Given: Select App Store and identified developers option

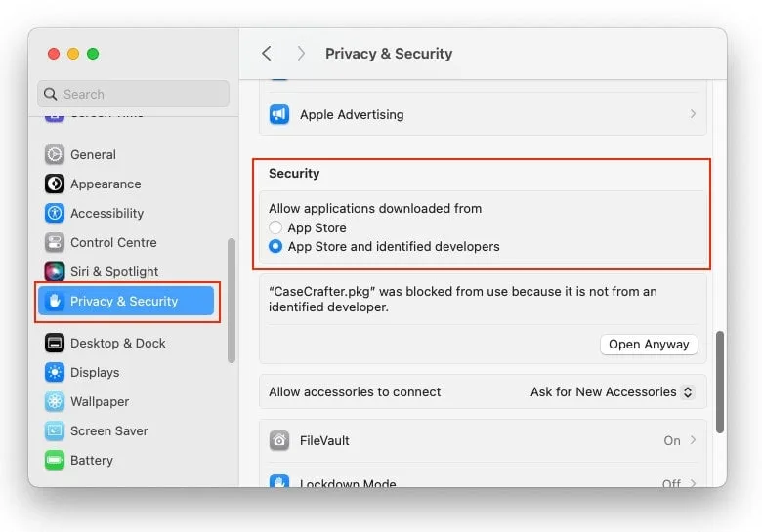Looking at the screenshot, I should 275,247.
